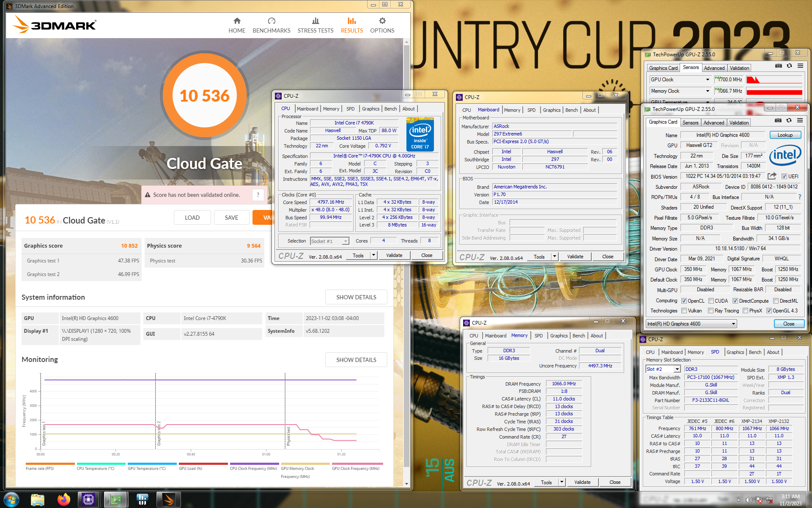The height and width of the screenshot is (508, 812).
Task: Toggle CPU Temperature green legend swatch
Action: click(101, 464)
